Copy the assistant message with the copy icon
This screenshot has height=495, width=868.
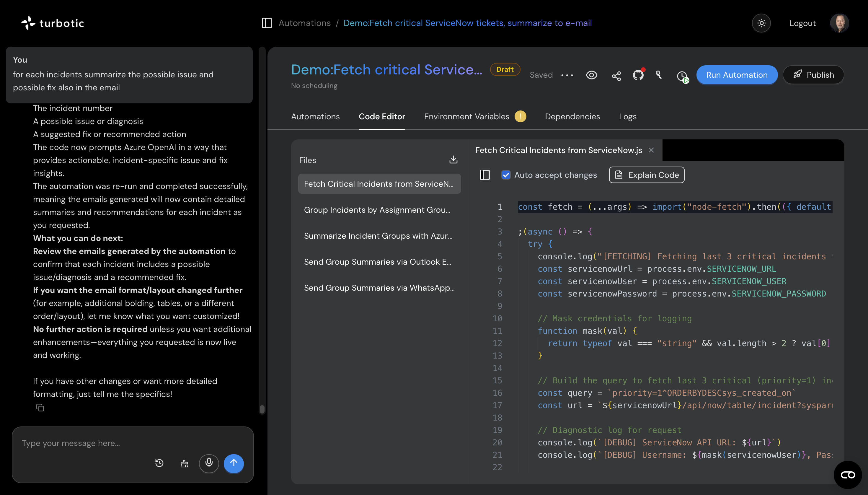[40, 407]
